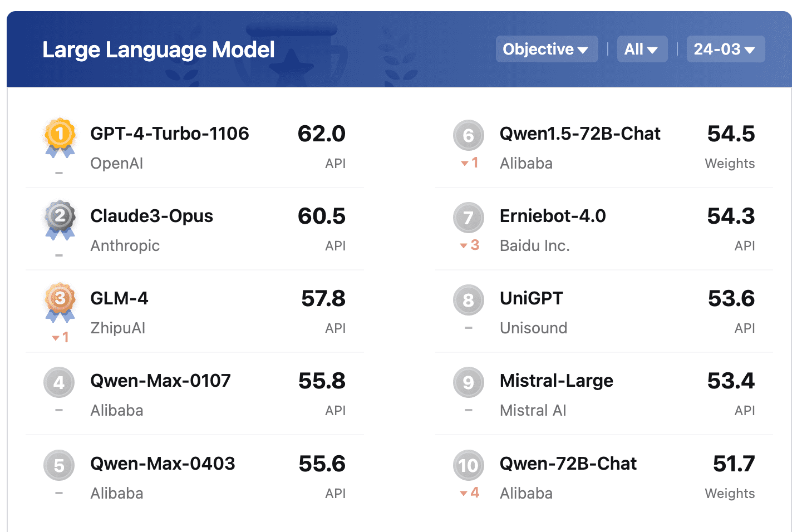Click the down-4 rank change indicator
Screen dimensions: 797x532
470,492
